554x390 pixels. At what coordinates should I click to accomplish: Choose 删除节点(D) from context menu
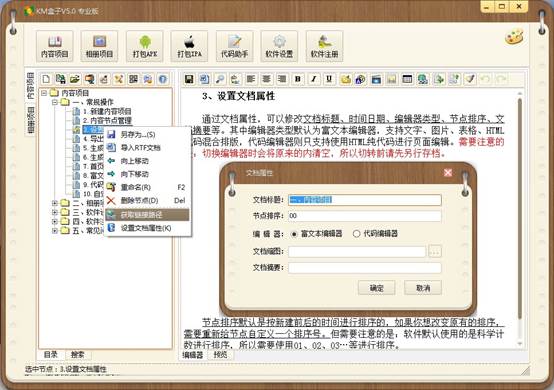(x=147, y=201)
